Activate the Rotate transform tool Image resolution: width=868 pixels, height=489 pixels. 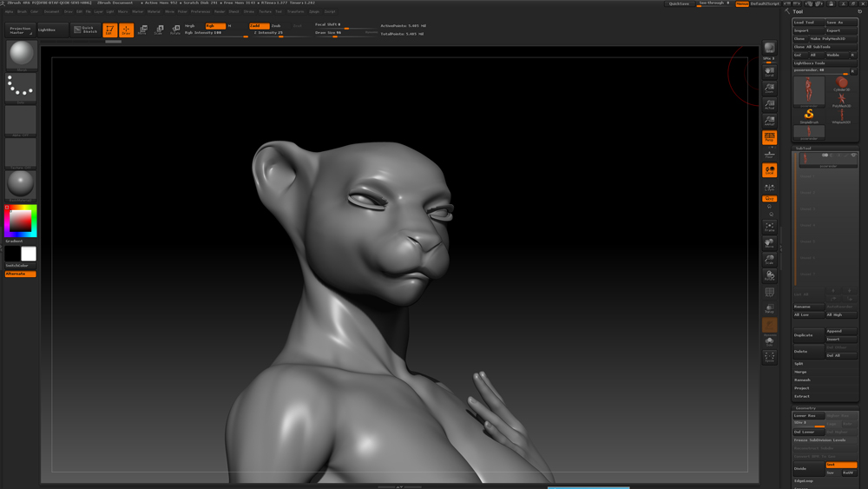tap(175, 30)
